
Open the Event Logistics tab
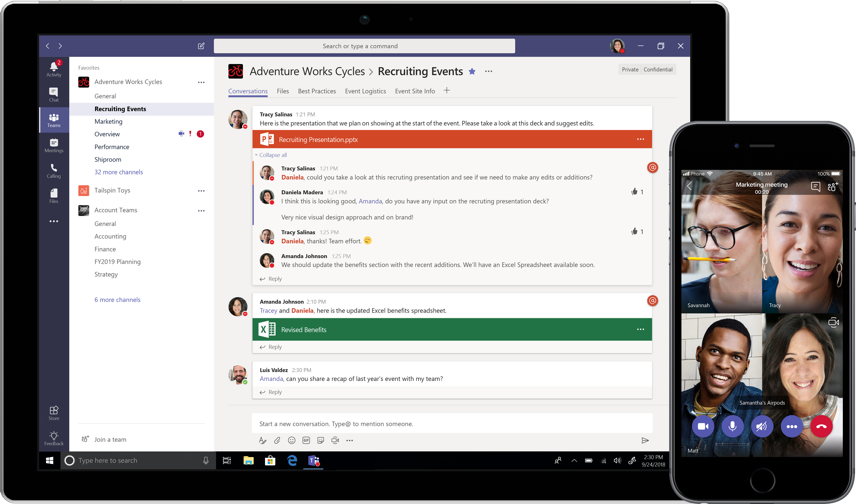pyautogui.click(x=365, y=91)
